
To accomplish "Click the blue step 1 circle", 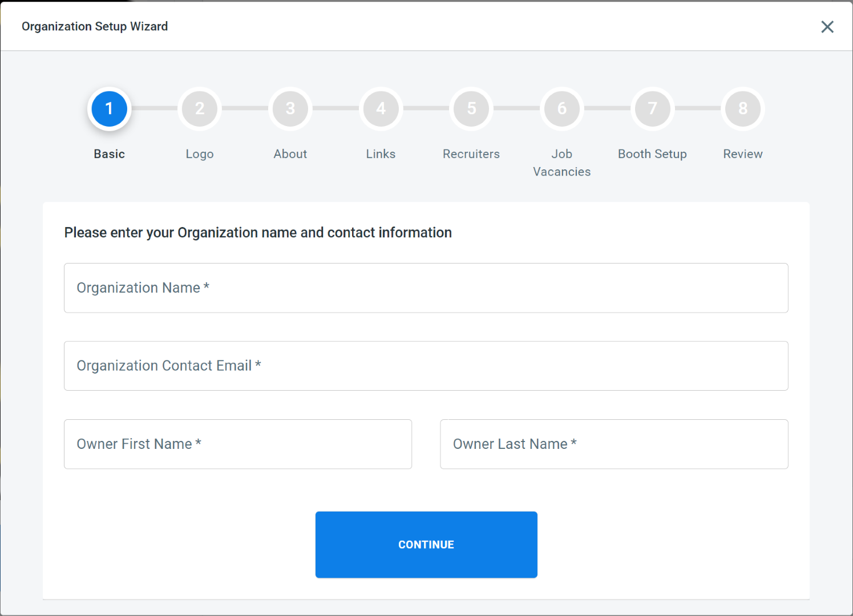I will pos(109,108).
